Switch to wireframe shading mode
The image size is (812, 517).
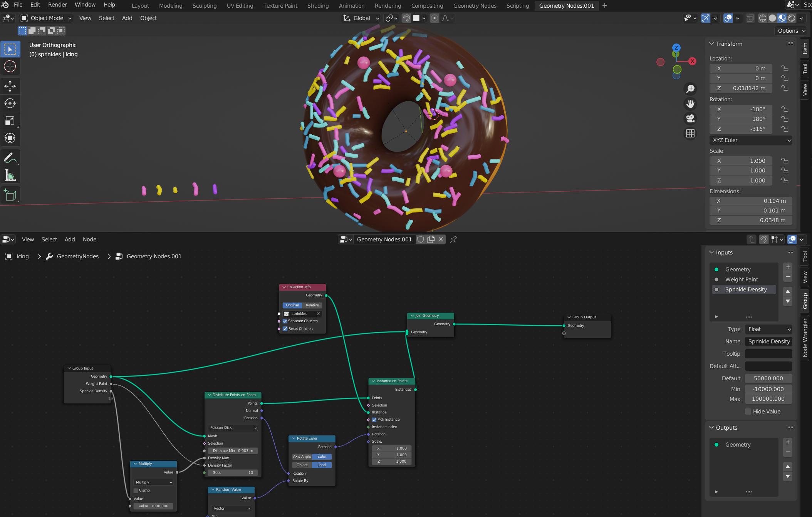[762, 18]
